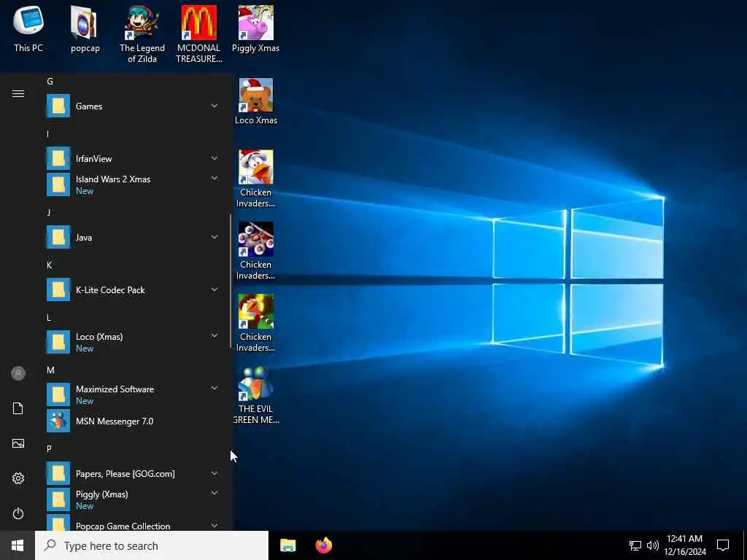
Task: Click the letter G section header
Action: pos(50,82)
